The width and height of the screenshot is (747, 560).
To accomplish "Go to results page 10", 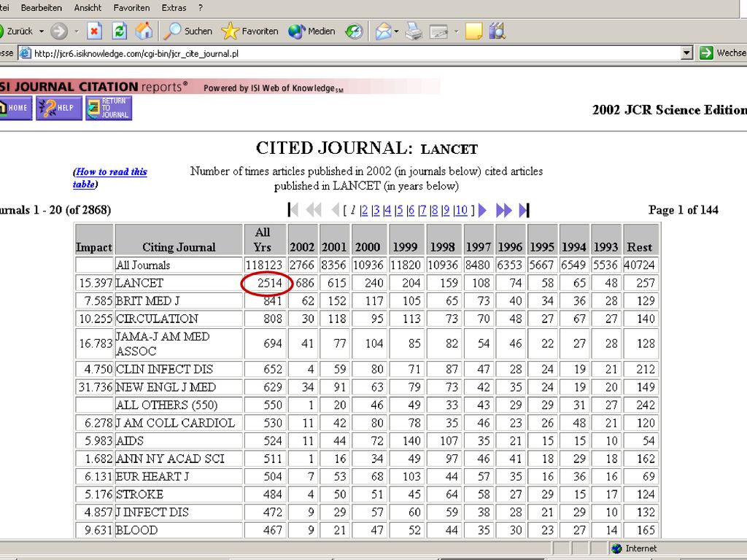I will 461,211.
